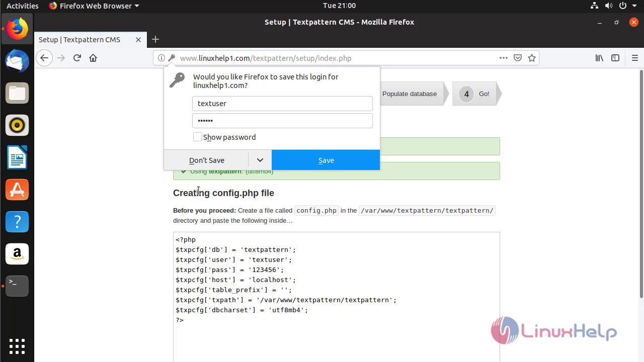Bookmark this page with star icon
This screenshot has width=644, height=362.
(x=532, y=58)
